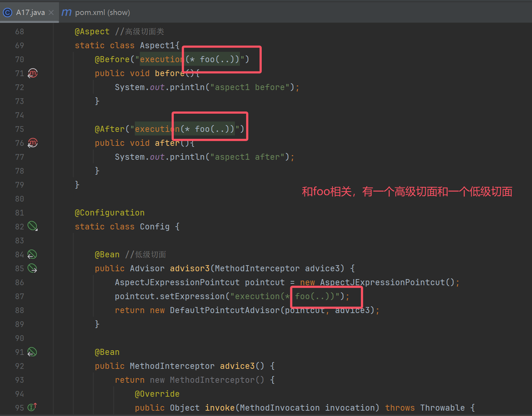This screenshot has width=532, height=416.
Task: Click the setExpression method call
Action: (x=192, y=296)
